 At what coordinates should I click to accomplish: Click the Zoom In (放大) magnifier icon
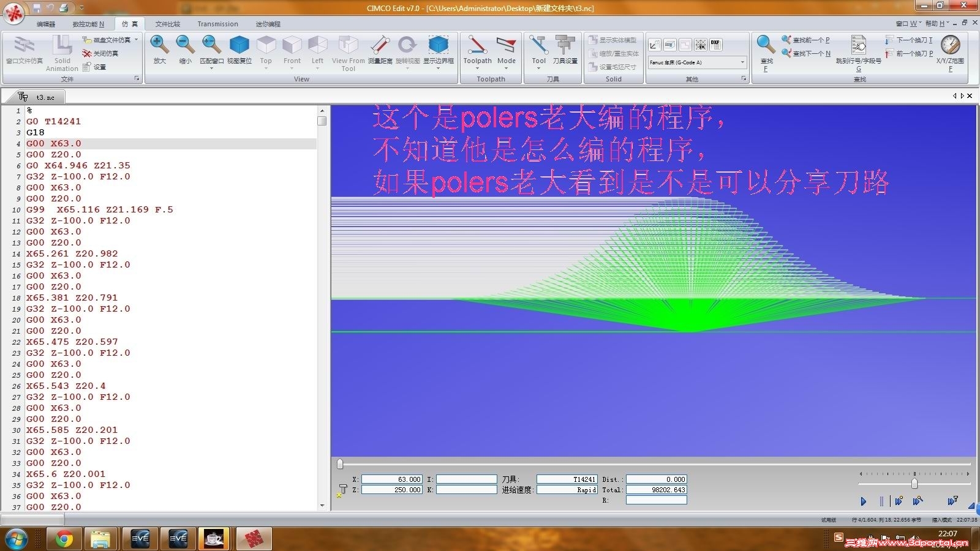(x=159, y=45)
